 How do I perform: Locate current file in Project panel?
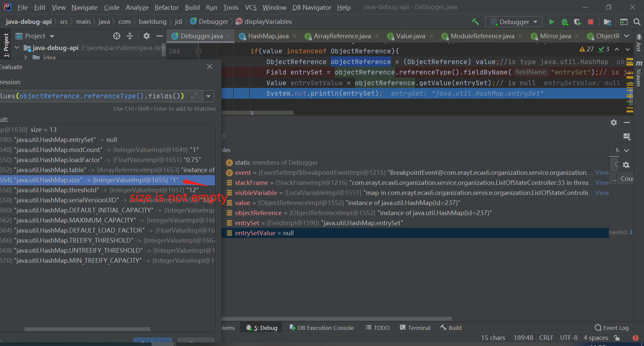point(116,36)
